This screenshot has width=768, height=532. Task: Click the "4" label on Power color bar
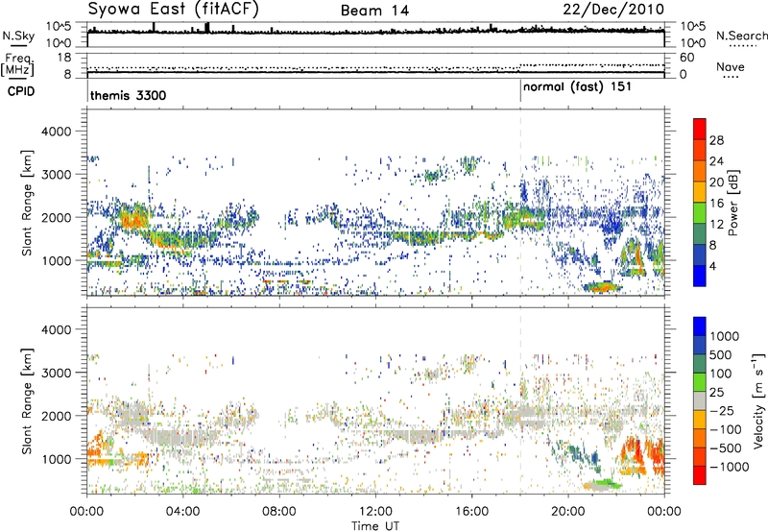(x=713, y=266)
